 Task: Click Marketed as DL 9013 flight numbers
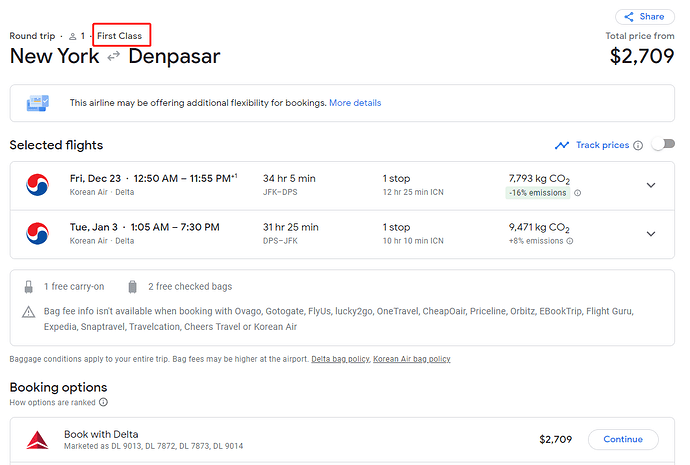click(x=154, y=446)
